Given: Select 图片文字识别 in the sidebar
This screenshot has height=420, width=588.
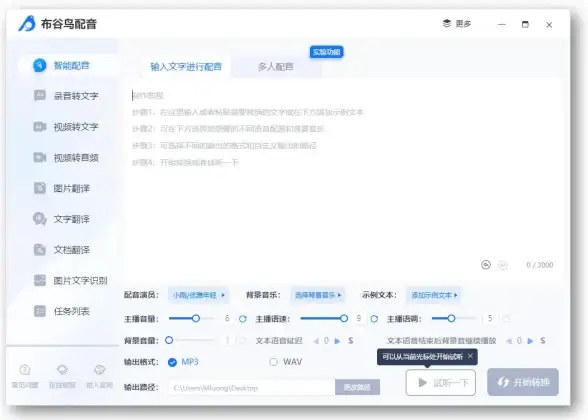Looking at the screenshot, I should tap(70, 280).
